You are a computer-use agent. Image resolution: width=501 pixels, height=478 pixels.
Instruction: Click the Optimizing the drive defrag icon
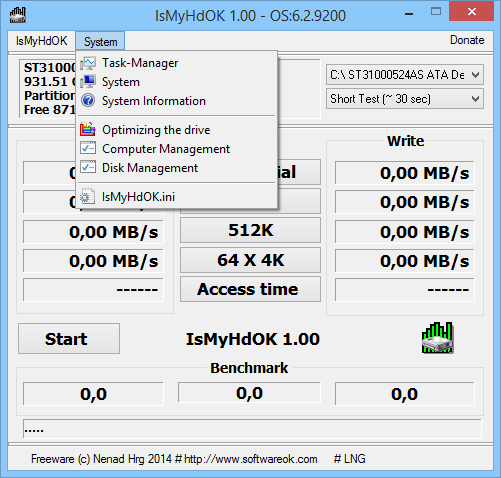tap(88, 130)
